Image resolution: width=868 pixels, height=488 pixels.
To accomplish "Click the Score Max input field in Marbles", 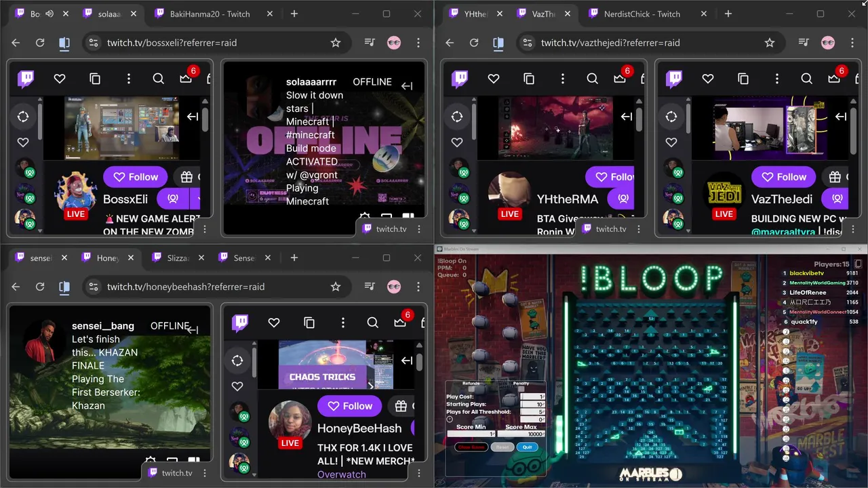I will (521, 434).
